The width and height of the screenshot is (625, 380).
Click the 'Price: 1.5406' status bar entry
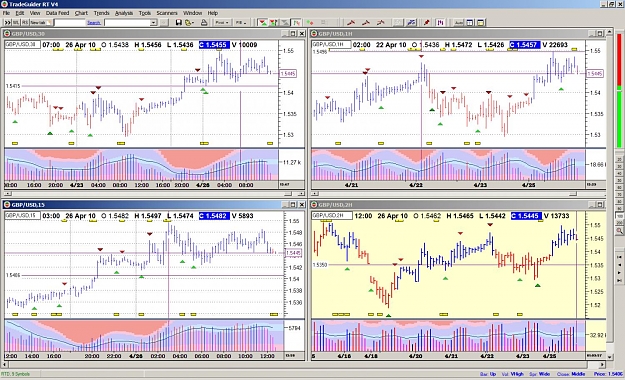pos(608,374)
